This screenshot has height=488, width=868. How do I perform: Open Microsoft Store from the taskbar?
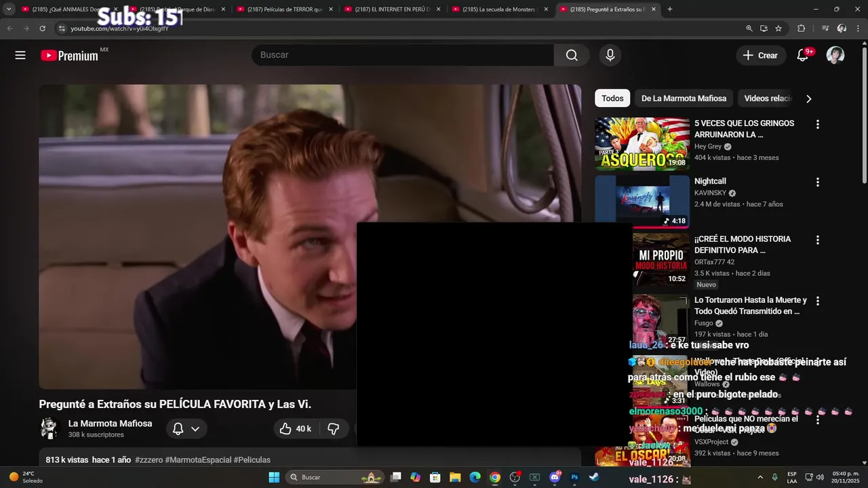click(x=435, y=477)
